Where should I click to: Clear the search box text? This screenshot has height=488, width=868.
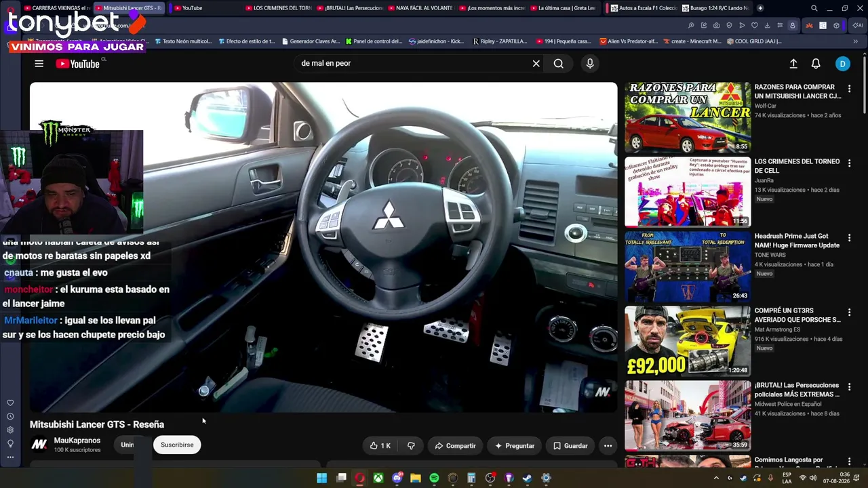536,64
